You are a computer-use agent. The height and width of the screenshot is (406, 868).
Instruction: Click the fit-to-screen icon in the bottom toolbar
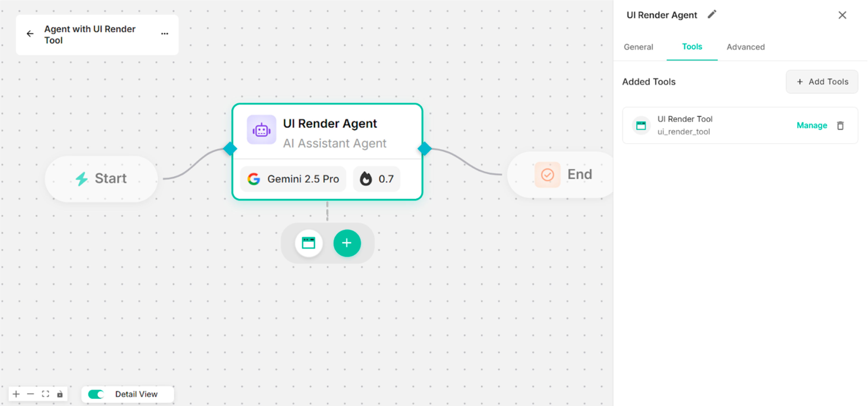(x=46, y=394)
